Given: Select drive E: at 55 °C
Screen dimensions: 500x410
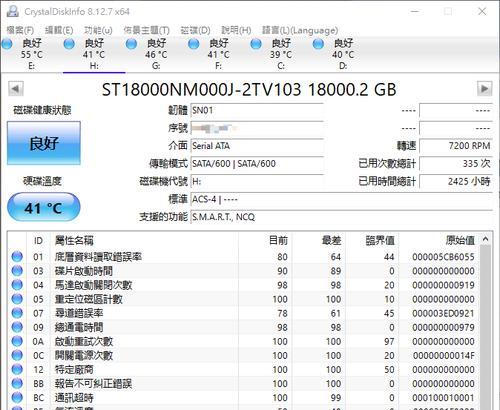Looking at the screenshot, I should click(31, 54).
